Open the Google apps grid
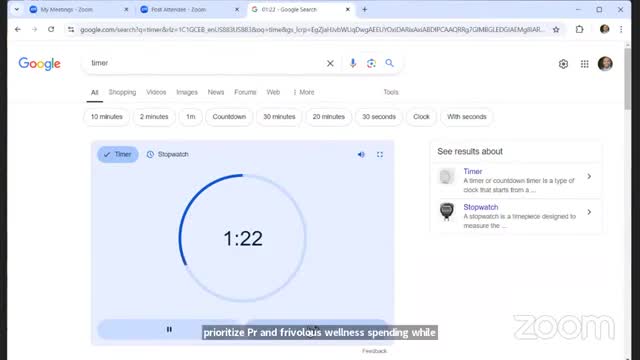 coord(584,64)
